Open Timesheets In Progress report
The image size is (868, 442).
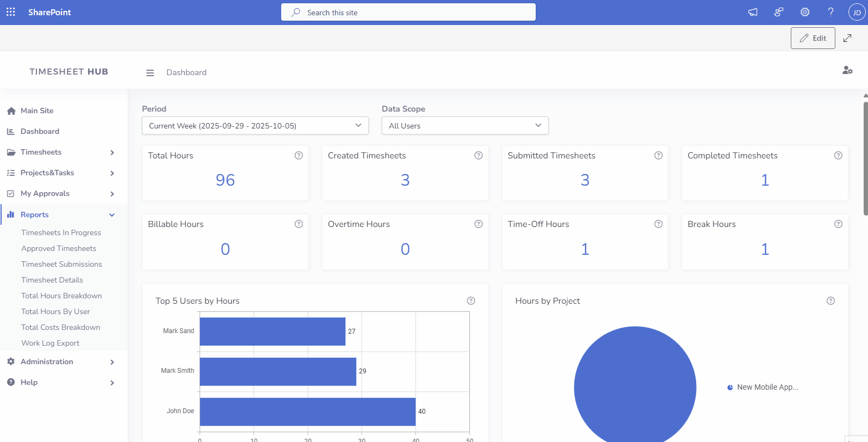(x=61, y=232)
